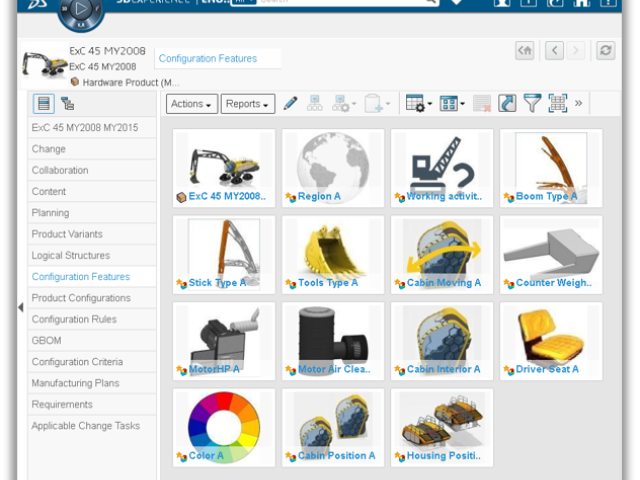The width and height of the screenshot is (640, 480).
Task: Open ExC 45 MY2008 MY2015 in sidebar
Action: (x=92, y=127)
